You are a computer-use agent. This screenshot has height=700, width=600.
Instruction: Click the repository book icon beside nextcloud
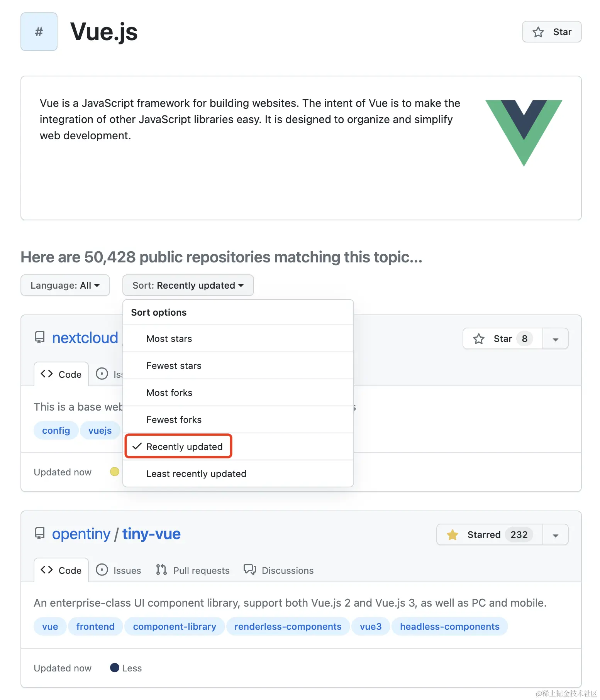pos(40,337)
